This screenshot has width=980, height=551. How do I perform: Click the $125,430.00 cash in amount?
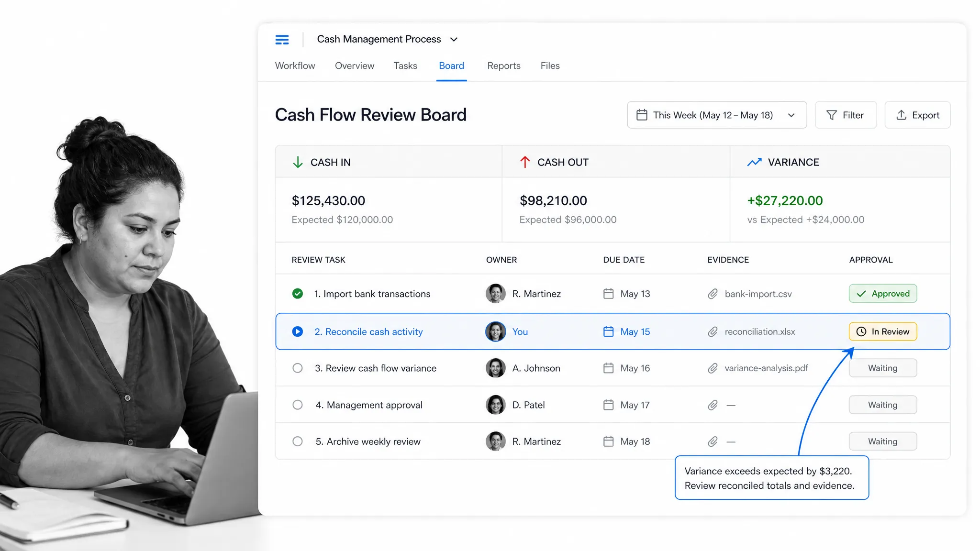click(x=328, y=200)
